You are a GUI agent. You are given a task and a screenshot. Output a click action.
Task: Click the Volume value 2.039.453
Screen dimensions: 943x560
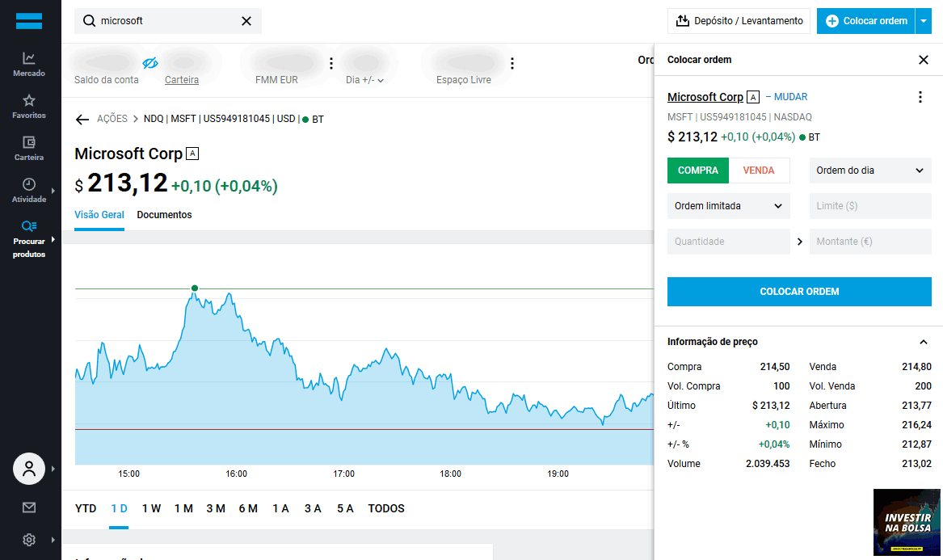[768, 464]
